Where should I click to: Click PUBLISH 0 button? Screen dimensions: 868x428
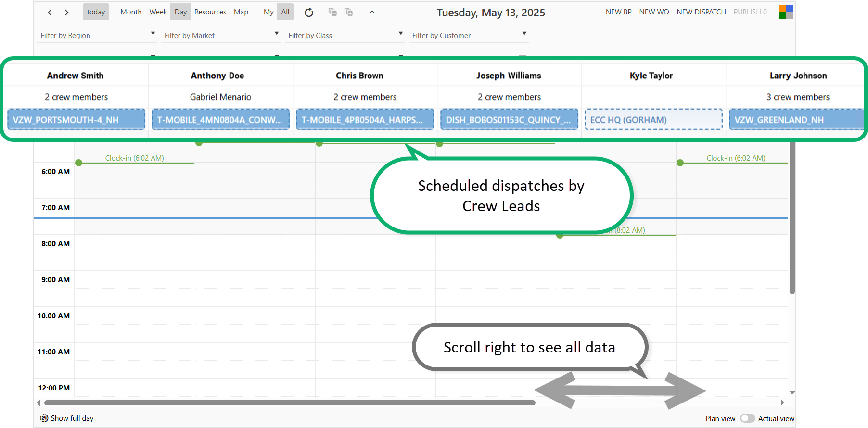click(x=750, y=12)
